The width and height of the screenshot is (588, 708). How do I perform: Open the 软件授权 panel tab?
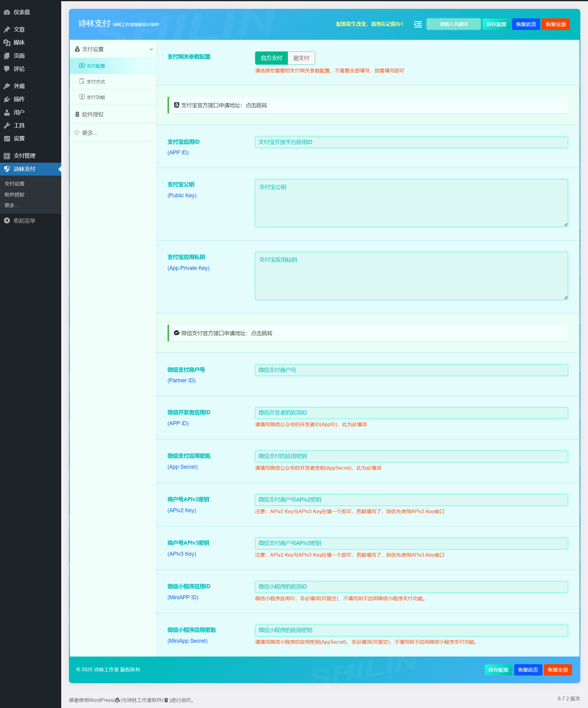(113, 114)
